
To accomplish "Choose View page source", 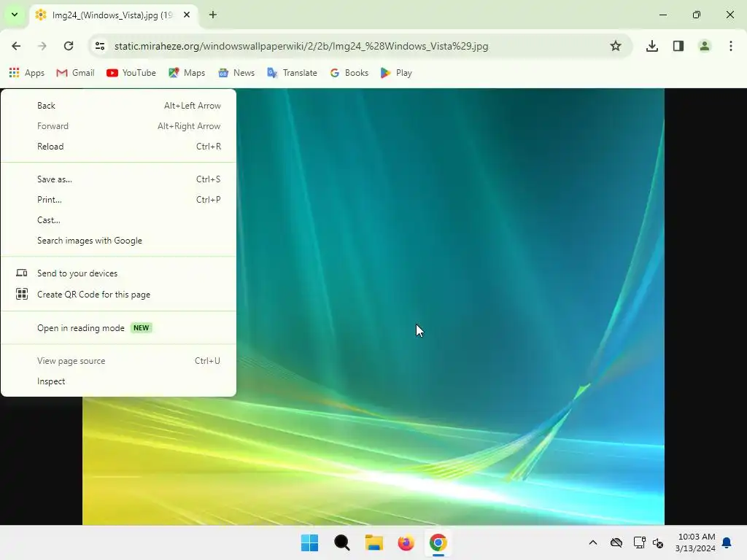I will click(x=119, y=361).
